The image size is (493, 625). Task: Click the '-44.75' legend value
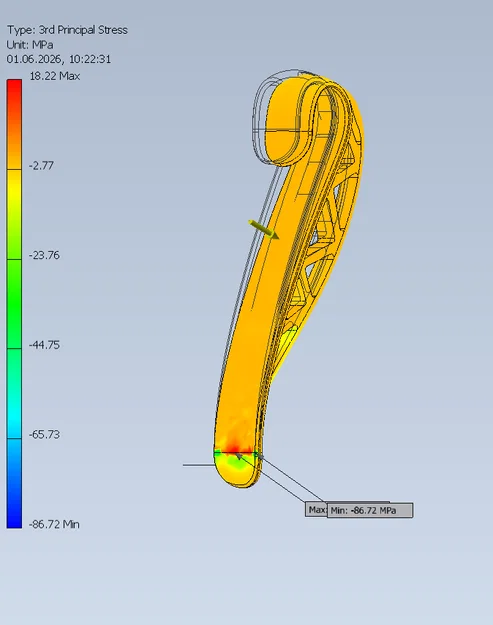pyautogui.click(x=44, y=345)
